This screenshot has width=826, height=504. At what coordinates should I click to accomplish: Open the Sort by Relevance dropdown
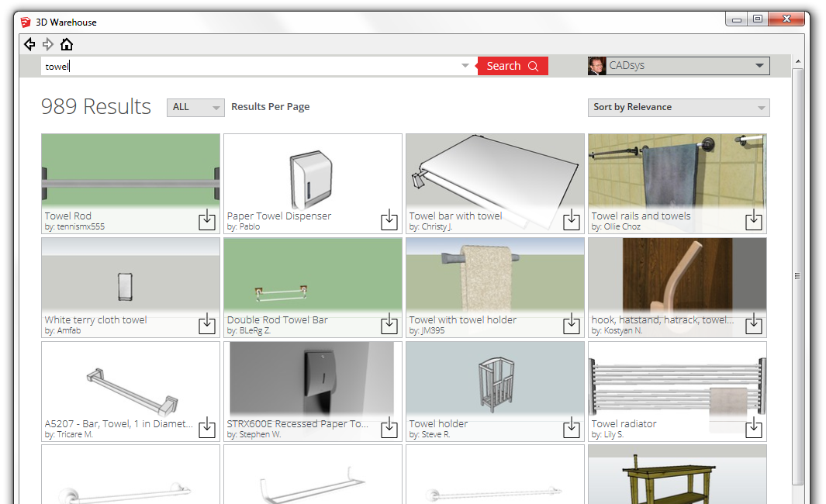pyautogui.click(x=679, y=108)
